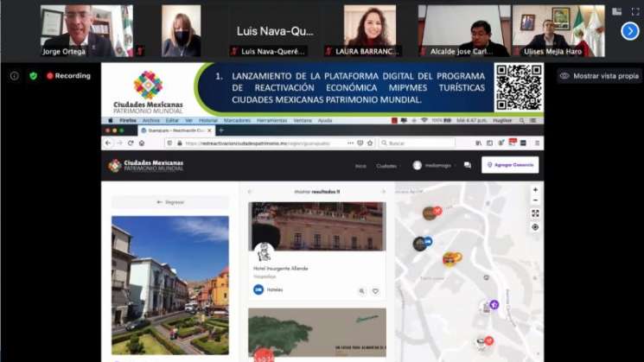Open the Marcadores menu
644x362 pixels.
(237, 121)
